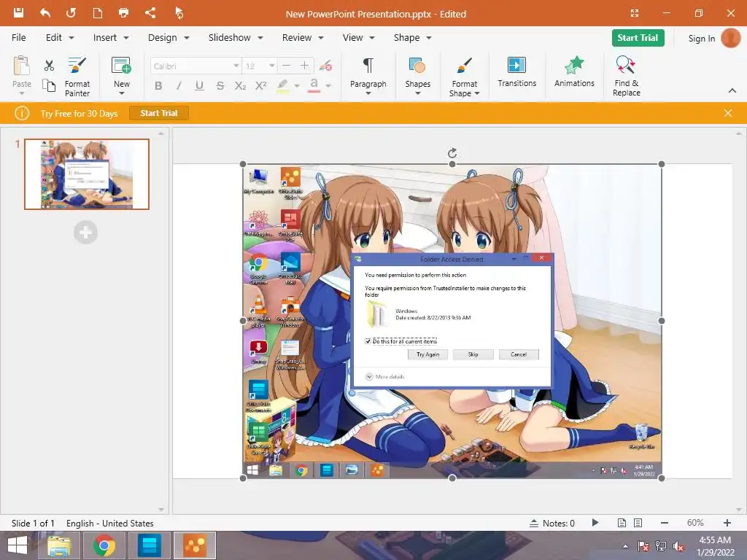Cut selection with scissors icon
747x560 pixels.
[49, 65]
